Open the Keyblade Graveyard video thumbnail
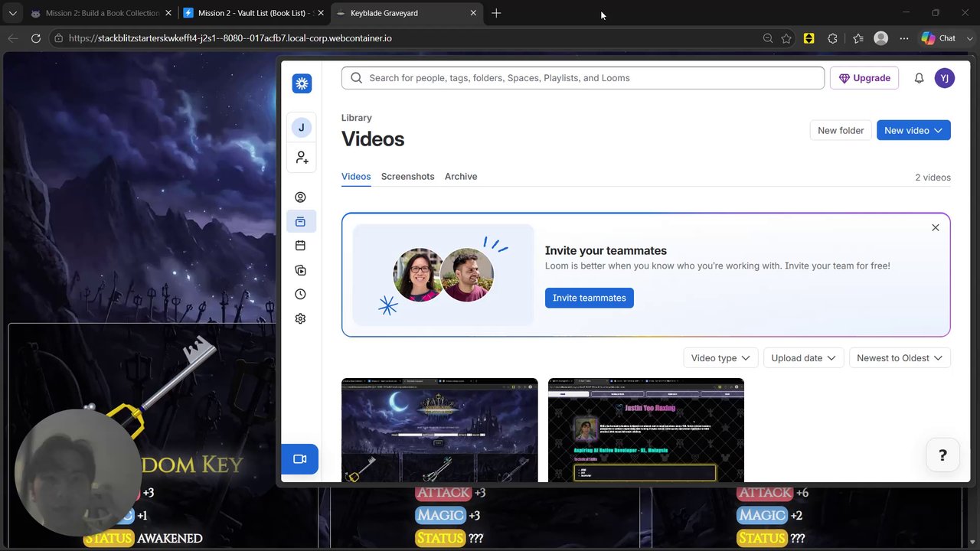This screenshot has height=551, width=980. pyautogui.click(x=439, y=430)
